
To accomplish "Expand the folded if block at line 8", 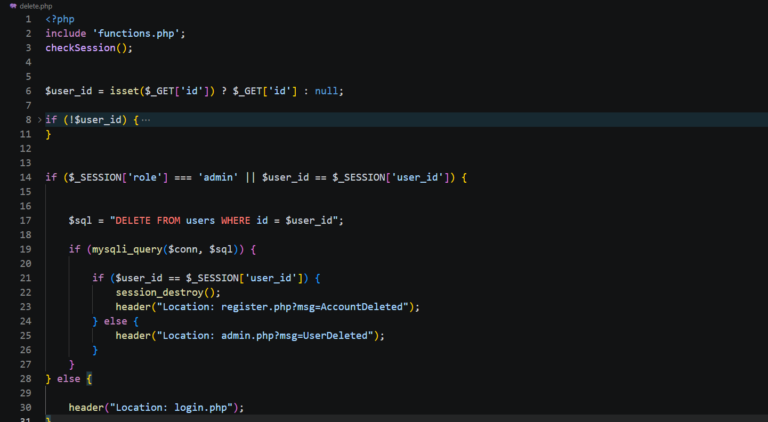I will pos(39,120).
